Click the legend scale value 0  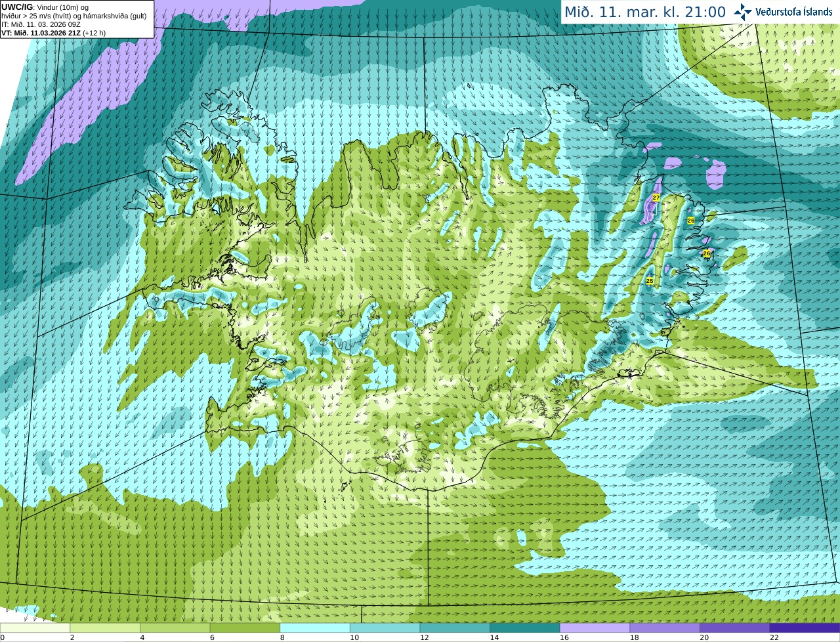(2, 637)
